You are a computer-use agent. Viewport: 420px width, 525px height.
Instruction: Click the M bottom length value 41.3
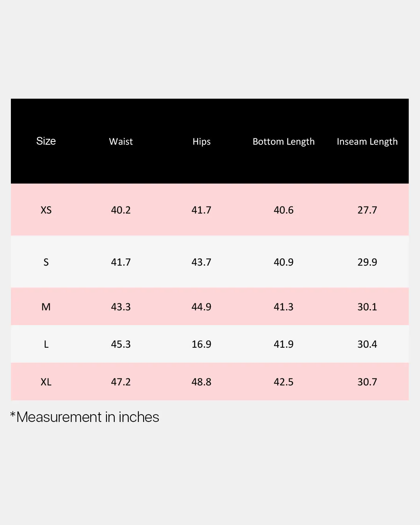[x=283, y=307]
